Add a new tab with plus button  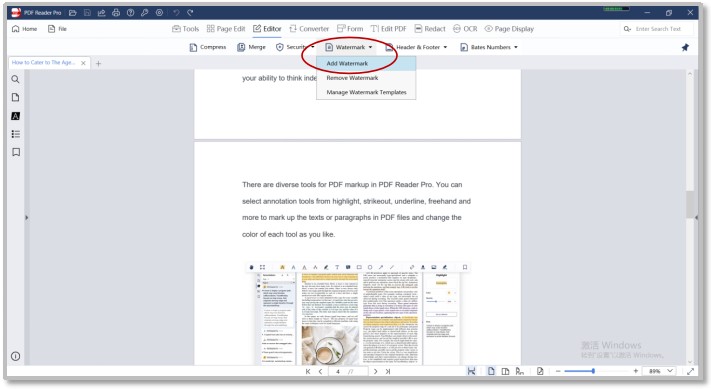98,63
